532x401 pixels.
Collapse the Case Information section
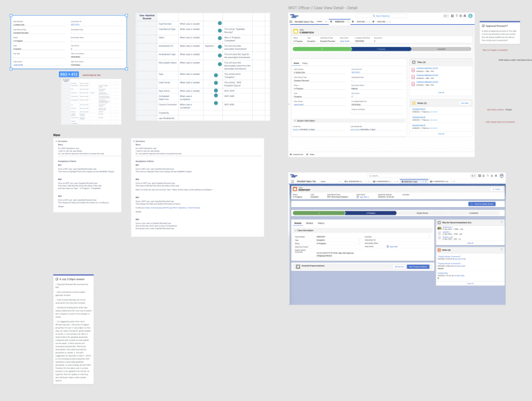pyautogui.click(x=295, y=231)
